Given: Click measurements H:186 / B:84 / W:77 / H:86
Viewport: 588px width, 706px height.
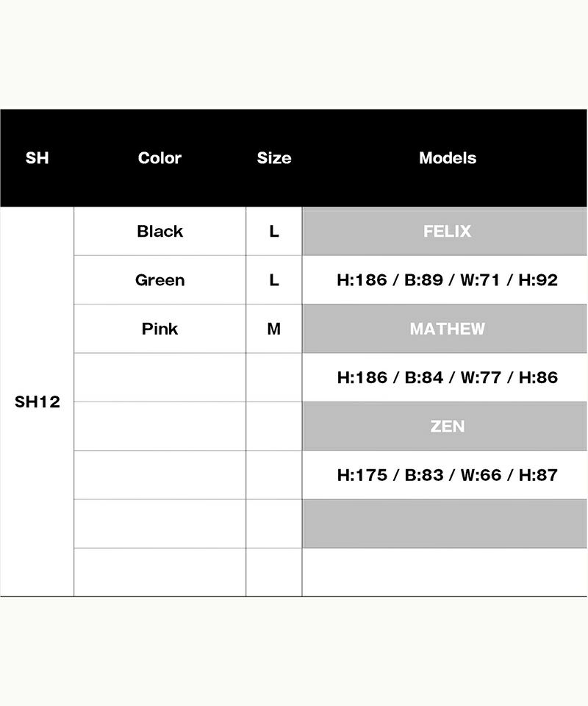Looking at the screenshot, I should (x=447, y=377).
